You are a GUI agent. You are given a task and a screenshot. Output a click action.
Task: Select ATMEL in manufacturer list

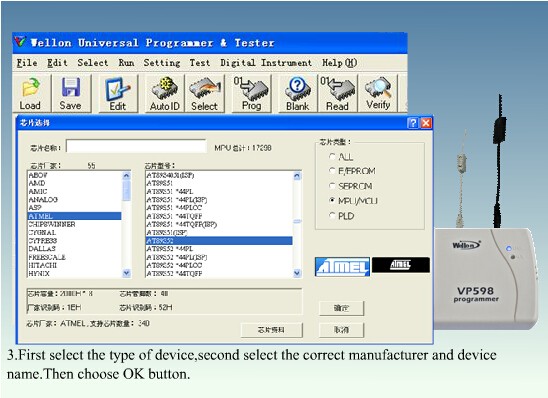74,216
